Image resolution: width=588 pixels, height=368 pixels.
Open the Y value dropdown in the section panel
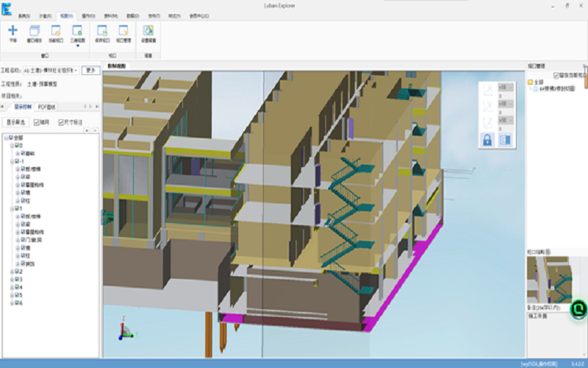506,104
